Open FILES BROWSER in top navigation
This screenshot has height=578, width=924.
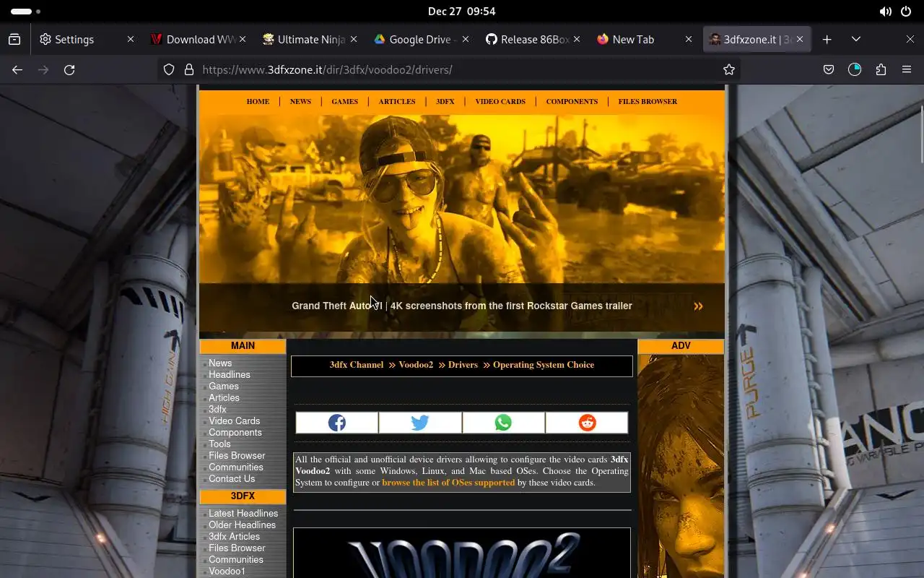(648, 102)
